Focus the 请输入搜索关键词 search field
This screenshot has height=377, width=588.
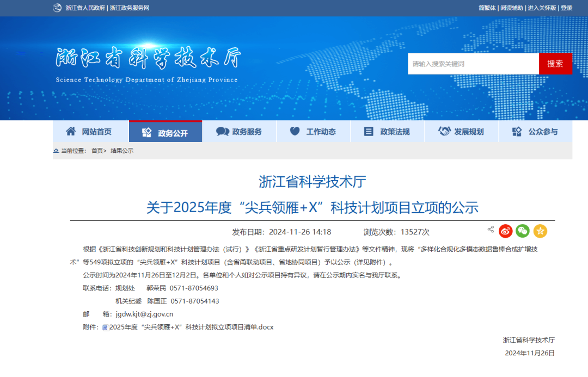pos(473,64)
